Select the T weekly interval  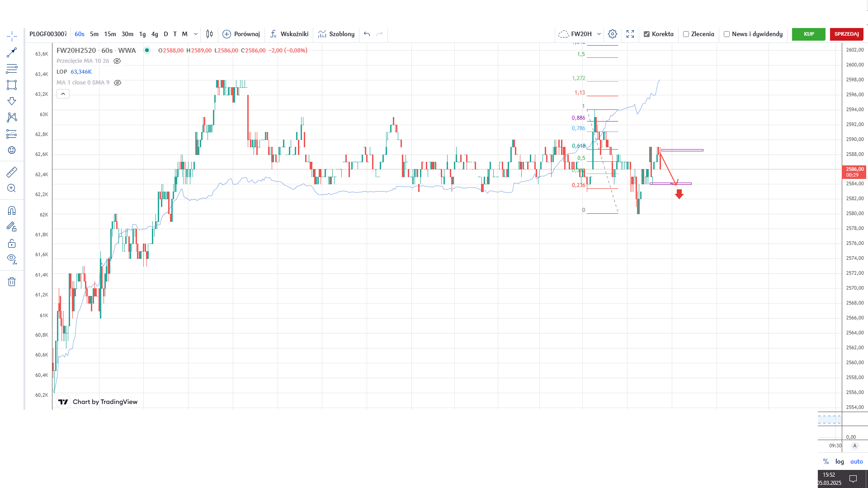click(x=175, y=34)
